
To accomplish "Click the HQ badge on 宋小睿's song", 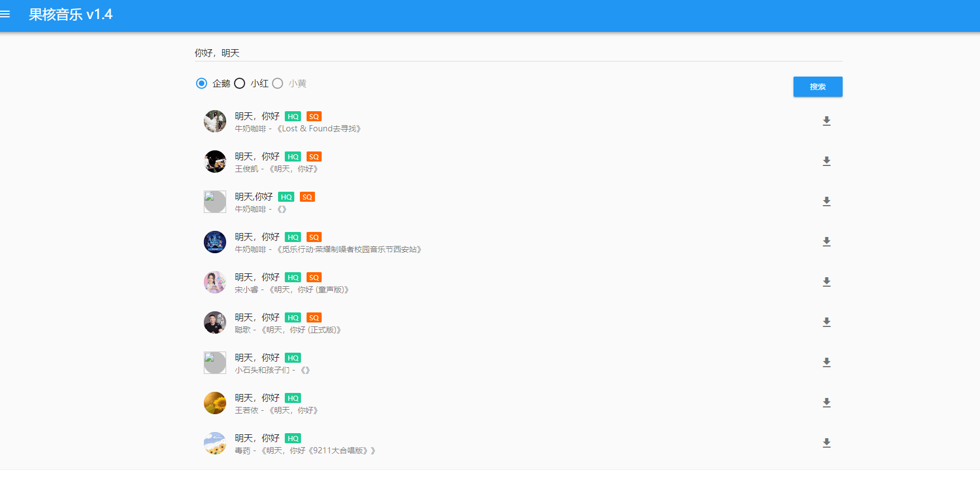I will [x=293, y=278].
